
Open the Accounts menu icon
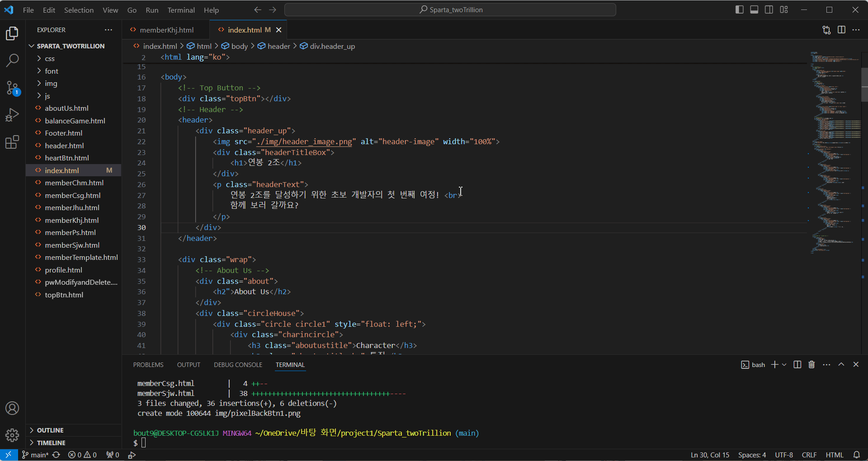click(x=12, y=408)
